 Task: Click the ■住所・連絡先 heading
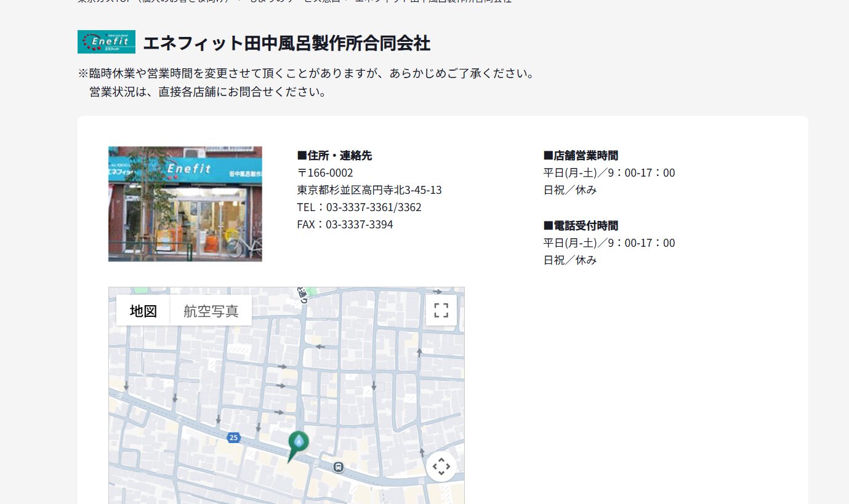coord(334,156)
